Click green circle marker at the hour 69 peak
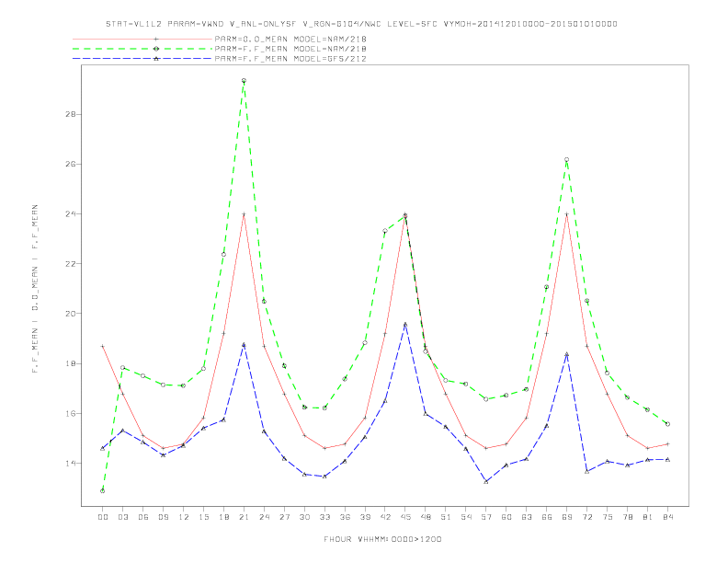This screenshot has width=728, height=563. click(567, 160)
